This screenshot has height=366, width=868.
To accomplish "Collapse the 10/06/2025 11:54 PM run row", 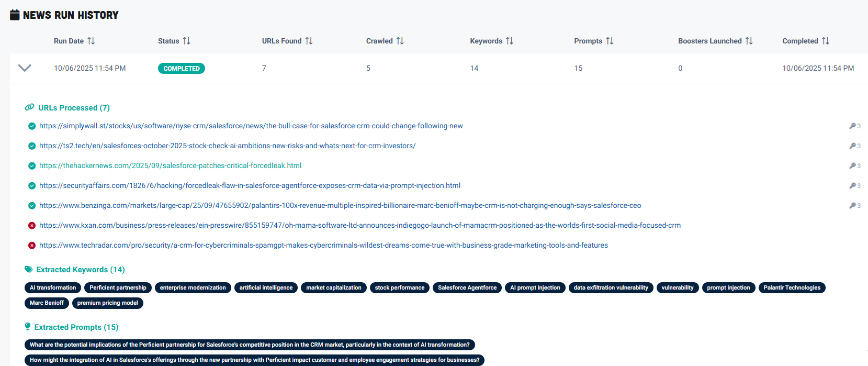I will click(x=25, y=68).
